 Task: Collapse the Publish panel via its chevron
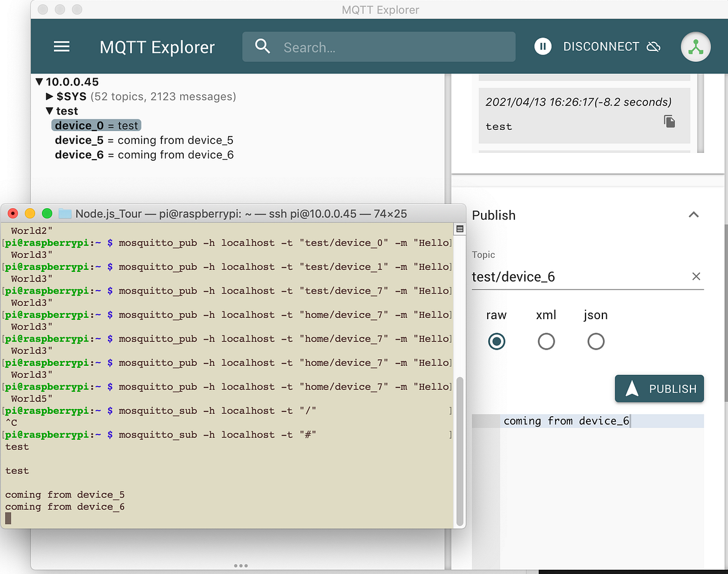[x=693, y=214]
